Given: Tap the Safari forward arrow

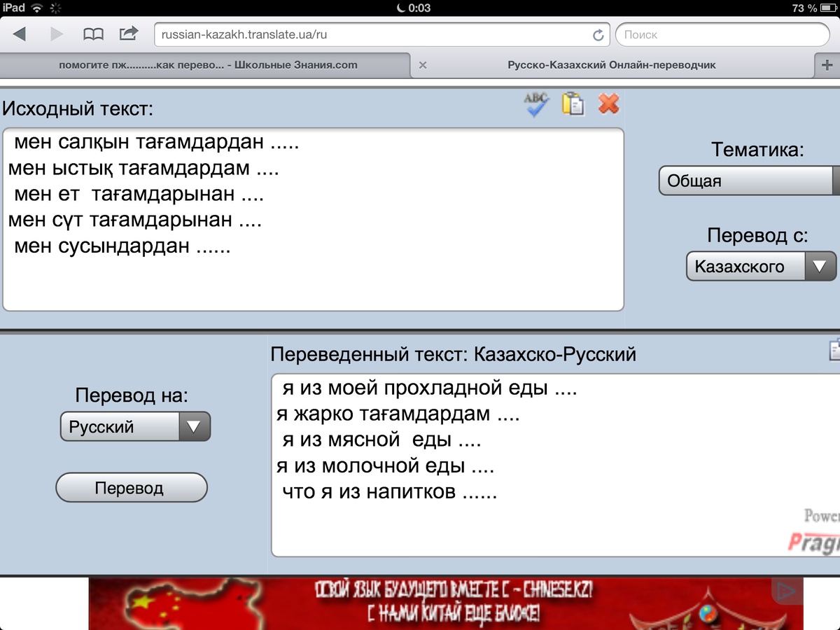Looking at the screenshot, I should (57, 34).
